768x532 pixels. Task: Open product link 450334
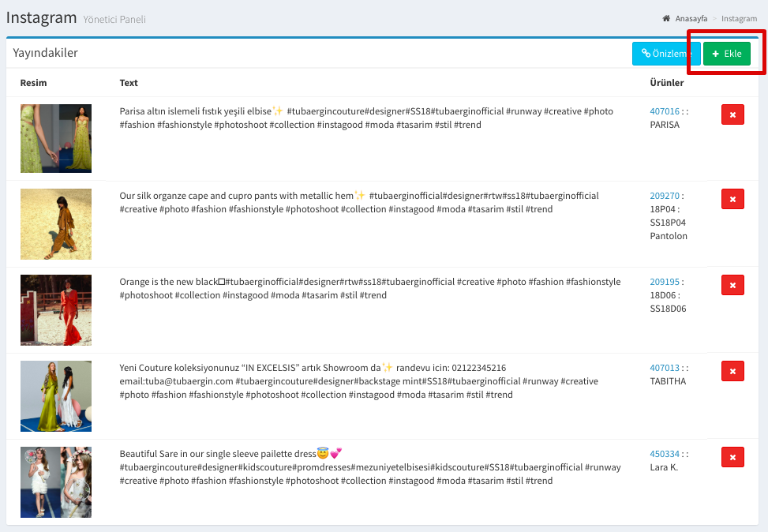(664, 454)
